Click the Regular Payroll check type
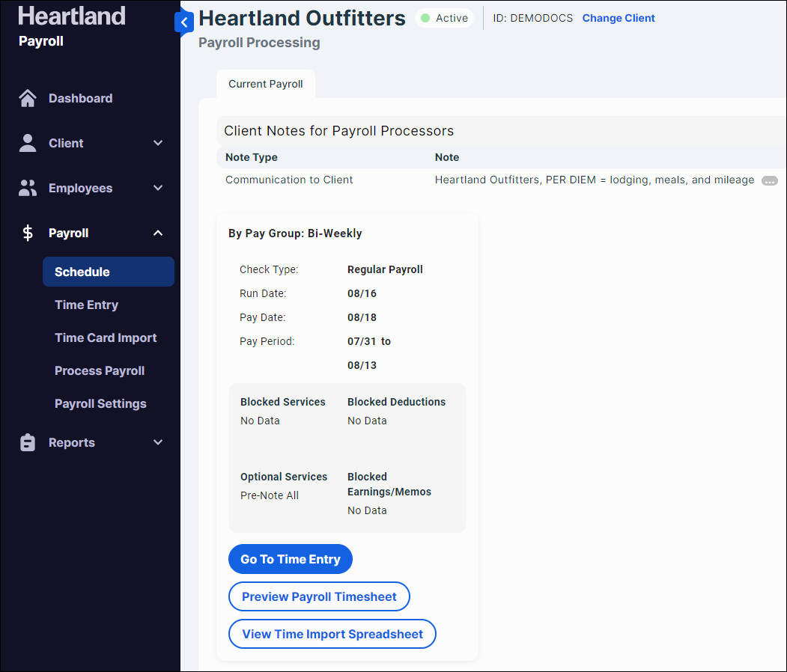Screen dimensions: 787x672 pos(385,269)
